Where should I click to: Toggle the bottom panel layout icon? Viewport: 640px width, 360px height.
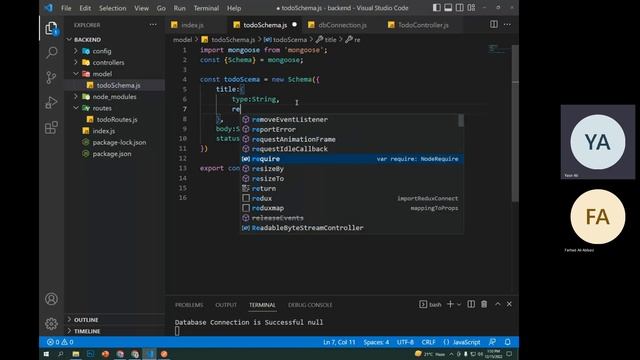448,8
